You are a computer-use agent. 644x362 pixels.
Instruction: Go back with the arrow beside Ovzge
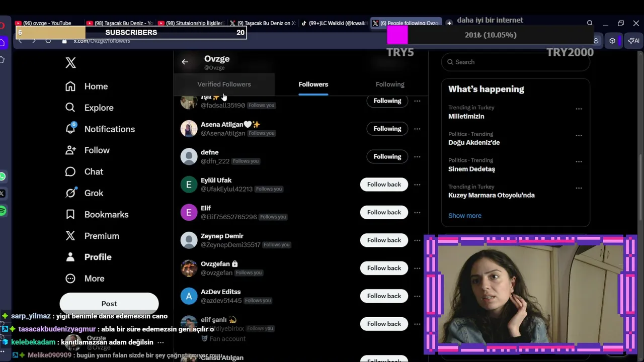tap(185, 62)
